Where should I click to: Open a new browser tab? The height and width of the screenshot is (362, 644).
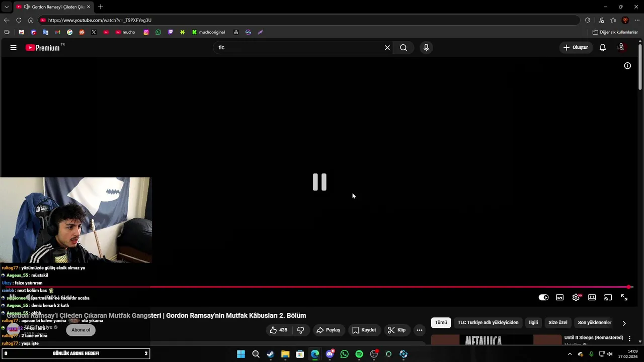[101, 7]
